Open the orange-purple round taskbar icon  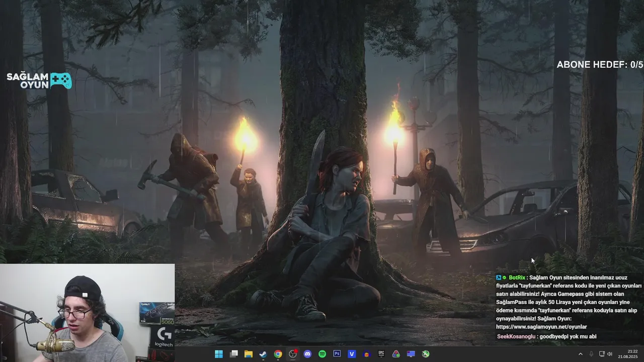click(367, 354)
